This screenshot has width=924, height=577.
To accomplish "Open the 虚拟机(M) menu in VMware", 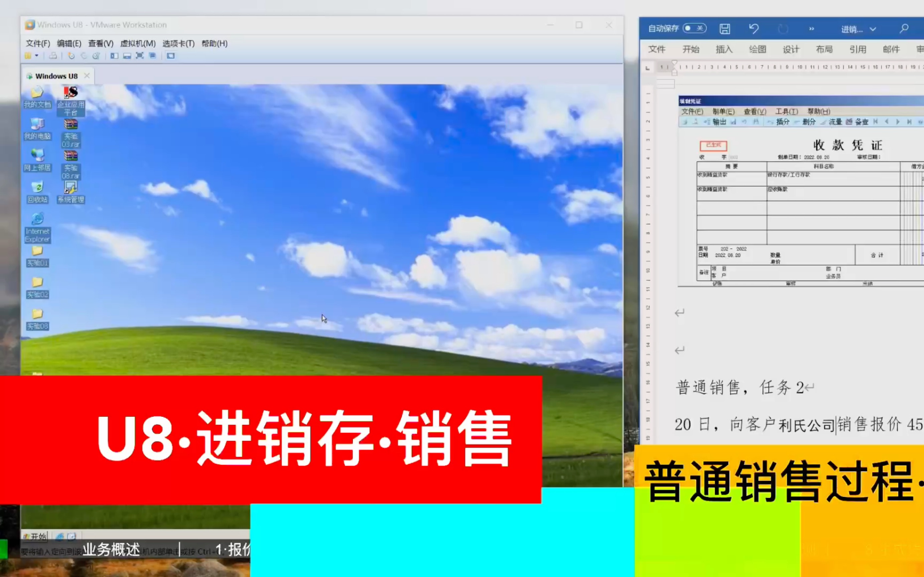I will (138, 43).
